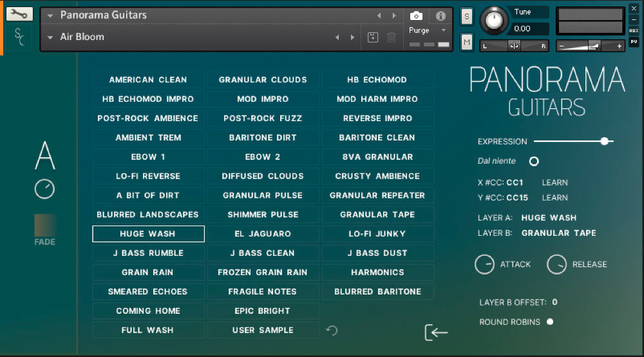Screen dimensions: 644x357
Task: Load the User Sample option
Action: (x=263, y=331)
